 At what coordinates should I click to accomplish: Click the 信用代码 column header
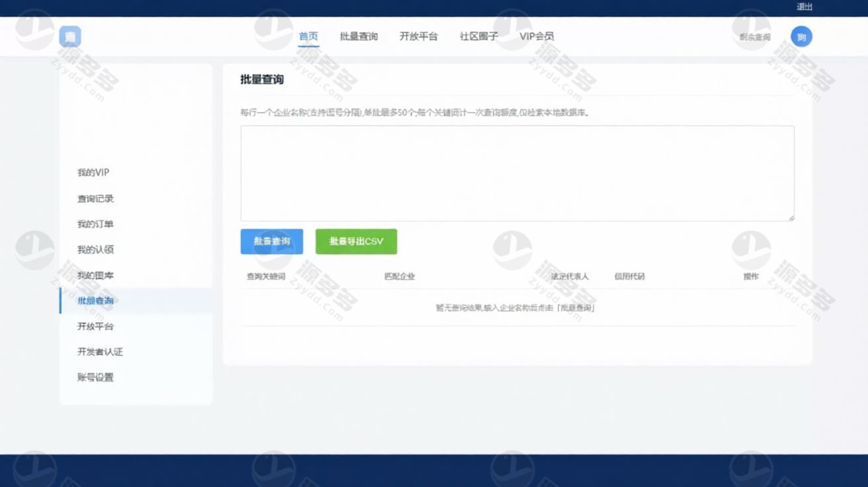point(629,276)
